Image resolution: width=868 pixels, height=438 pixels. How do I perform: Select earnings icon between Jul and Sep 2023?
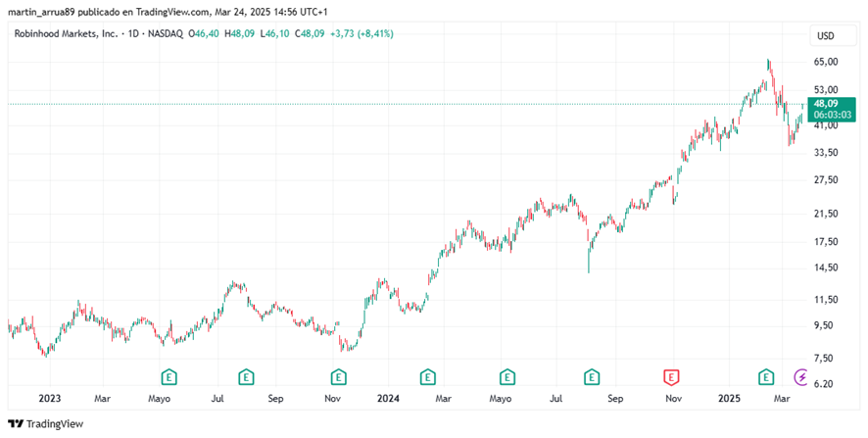point(246,376)
